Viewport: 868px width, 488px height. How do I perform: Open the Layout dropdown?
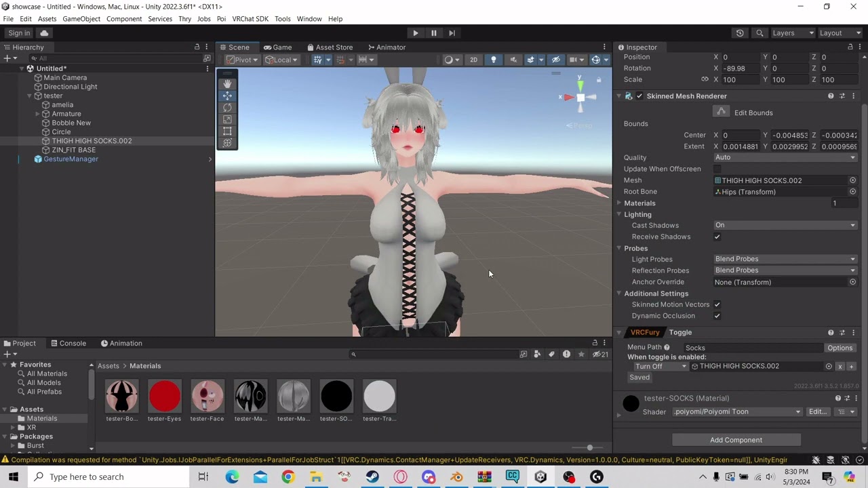840,33
